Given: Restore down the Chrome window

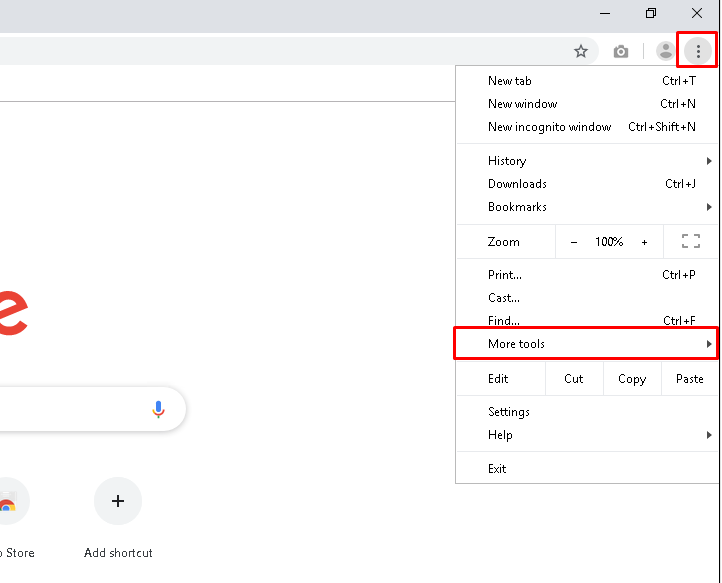Looking at the screenshot, I should [651, 13].
